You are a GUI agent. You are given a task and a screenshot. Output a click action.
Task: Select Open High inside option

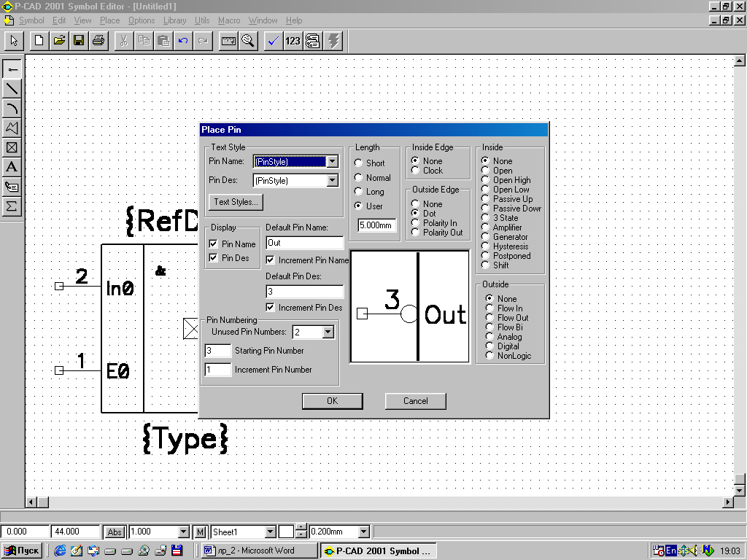485,179
